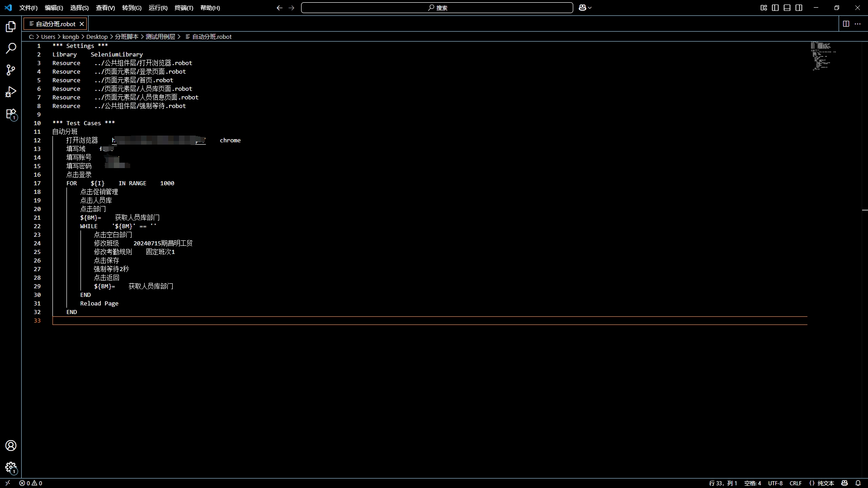Open the Extensions view
Image resolution: width=868 pixels, height=488 pixels.
[11, 114]
